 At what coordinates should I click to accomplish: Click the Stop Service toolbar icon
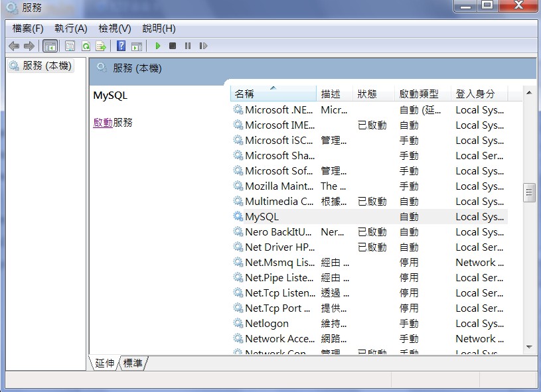point(173,46)
